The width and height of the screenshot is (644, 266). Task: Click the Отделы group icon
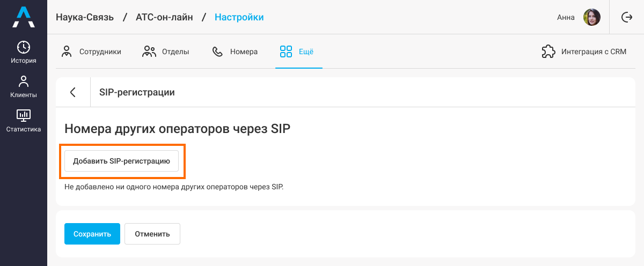(149, 51)
